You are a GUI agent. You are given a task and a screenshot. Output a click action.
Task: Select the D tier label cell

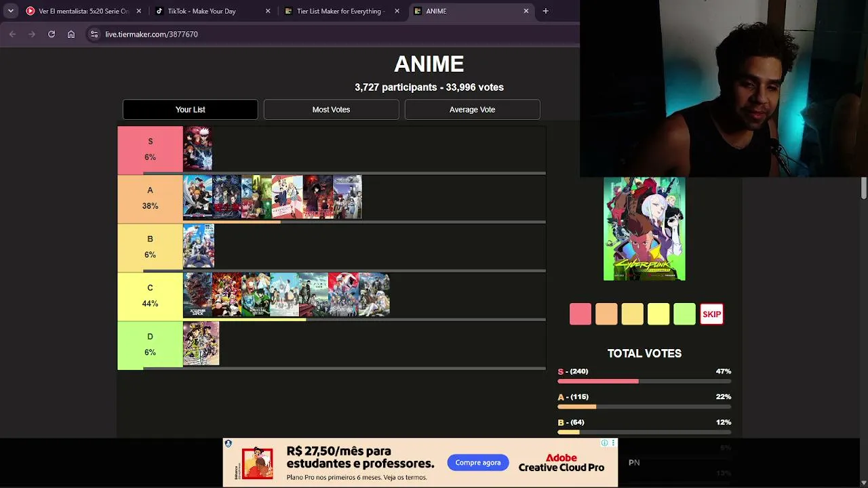coord(151,345)
